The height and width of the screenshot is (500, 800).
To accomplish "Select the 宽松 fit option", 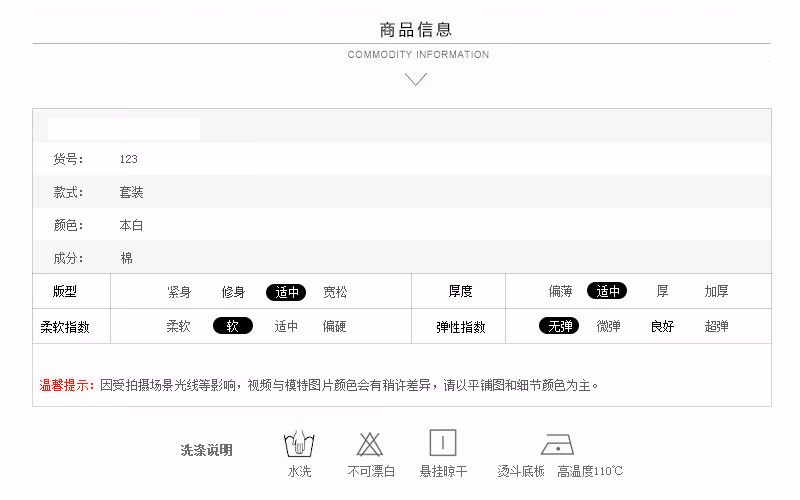I will [335, 292].
